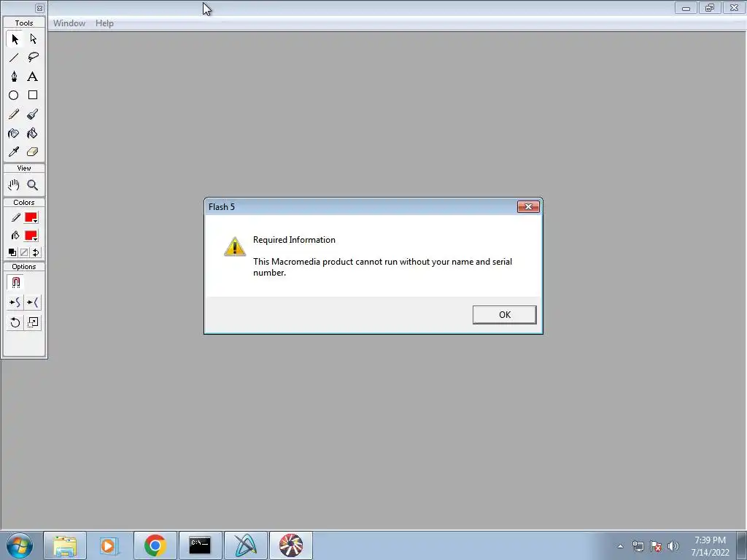Swap stroke and fill colors
Viewport: 747px width, 560px height.
[36, 252]
